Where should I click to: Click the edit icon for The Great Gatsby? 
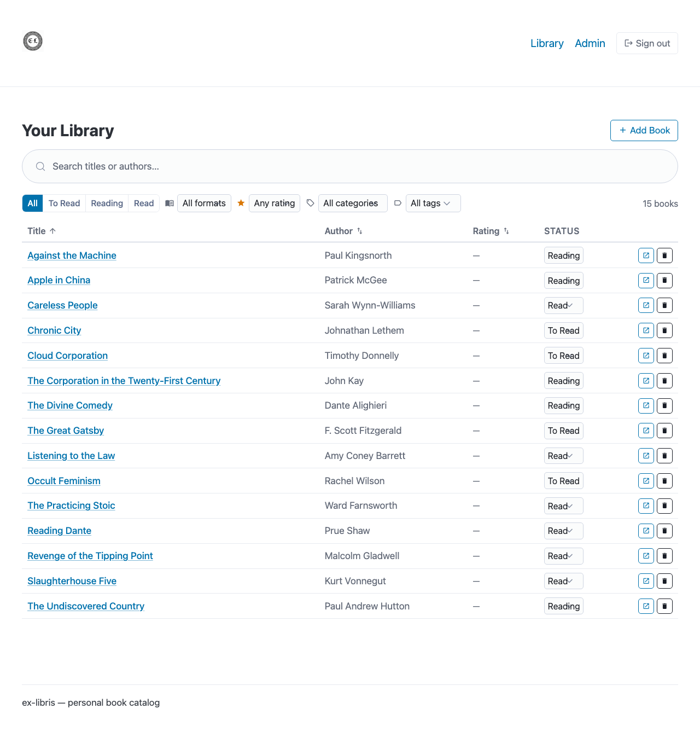[646, 431]
